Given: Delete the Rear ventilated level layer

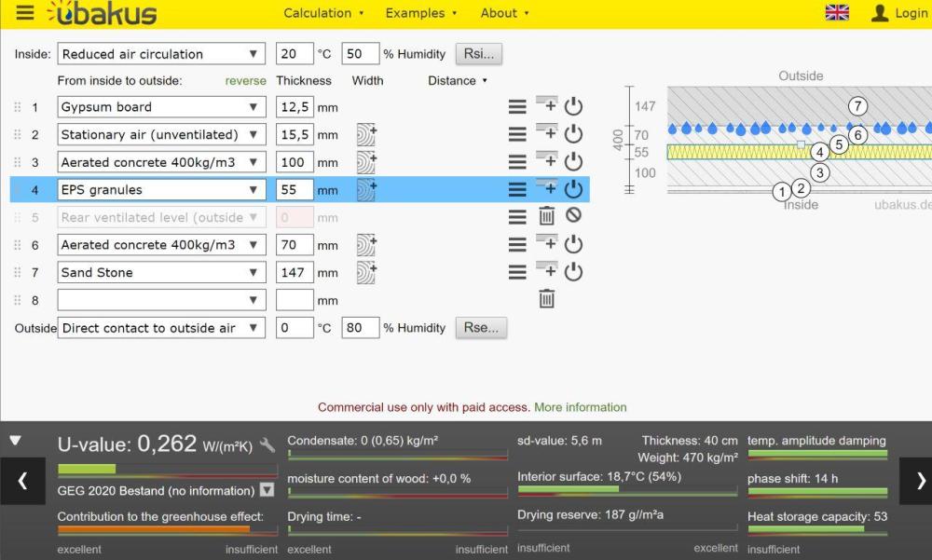Looking at the screenshot, I should (547, 216).
